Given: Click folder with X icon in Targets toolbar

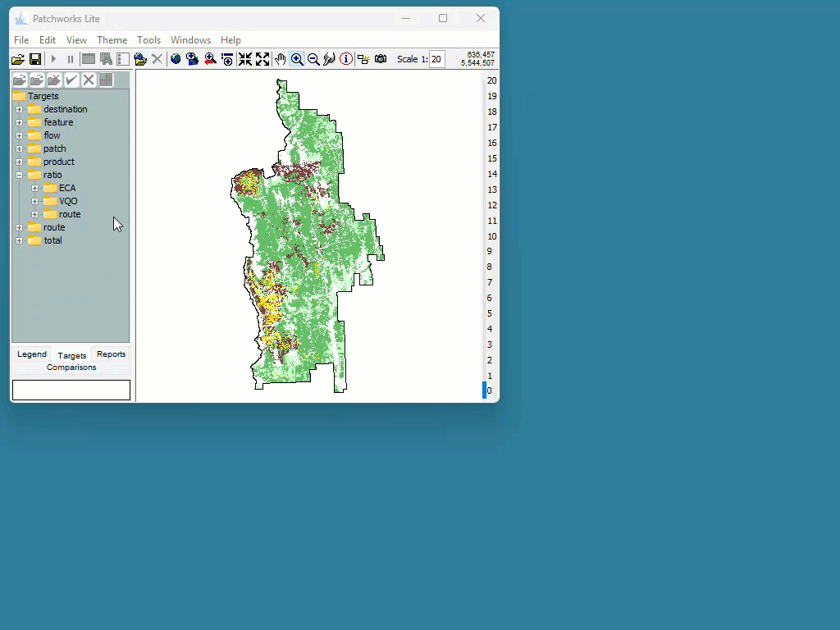Looking at the screenshot, I should click(x=54, y=80).
